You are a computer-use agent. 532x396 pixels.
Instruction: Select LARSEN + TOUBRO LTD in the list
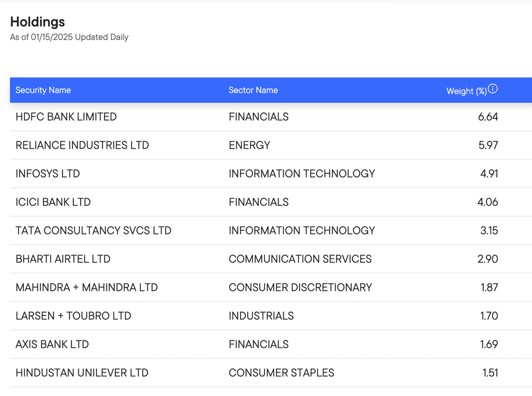click(x=73, y=316)
